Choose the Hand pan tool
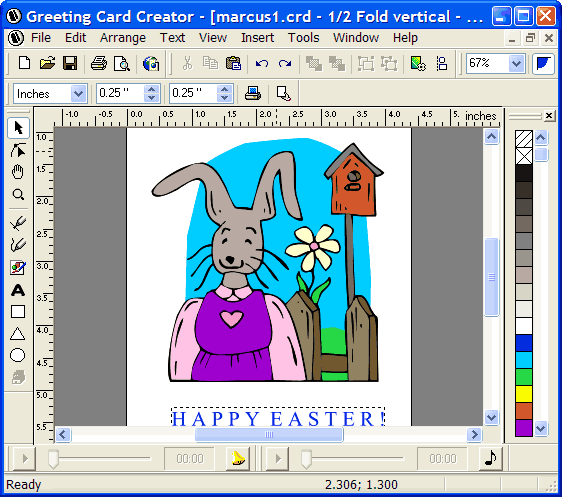 [x=18, y=172]
